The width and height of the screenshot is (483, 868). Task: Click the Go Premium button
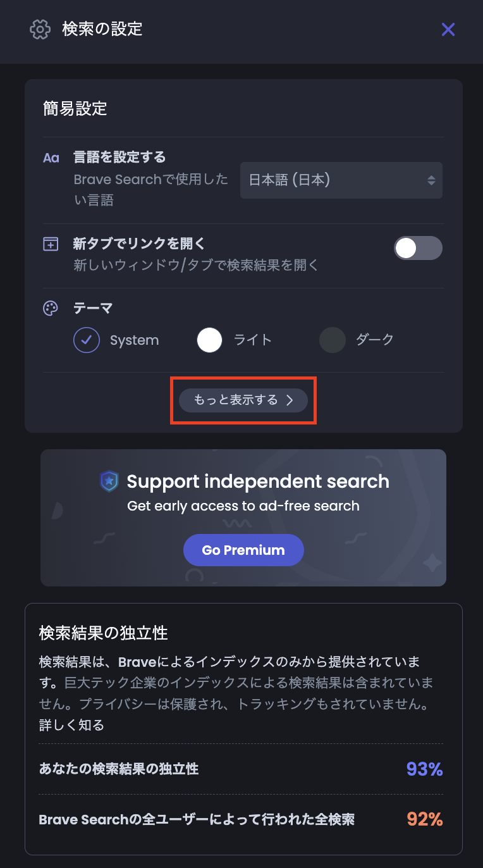pyautogui.click(x=243, y=550)
